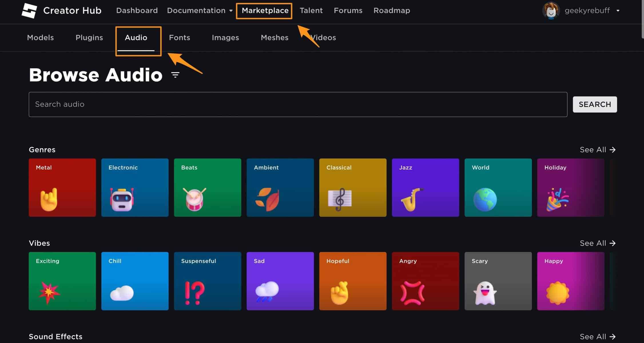Open the Metal genre card
The image size is (644, 343).
click(x=62, y=188)
